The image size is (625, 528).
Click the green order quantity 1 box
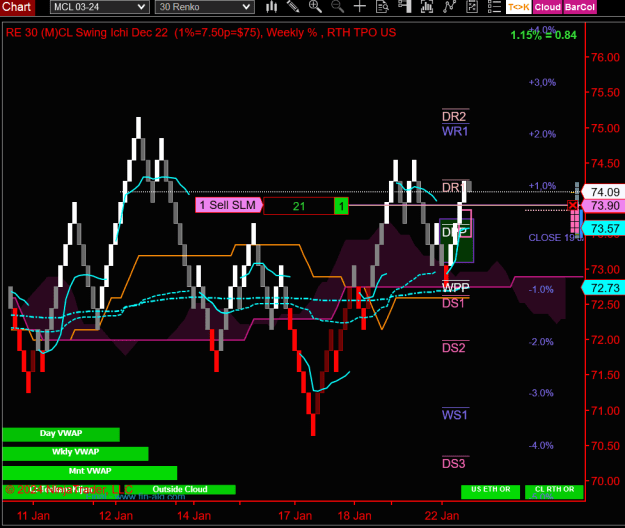341,206
